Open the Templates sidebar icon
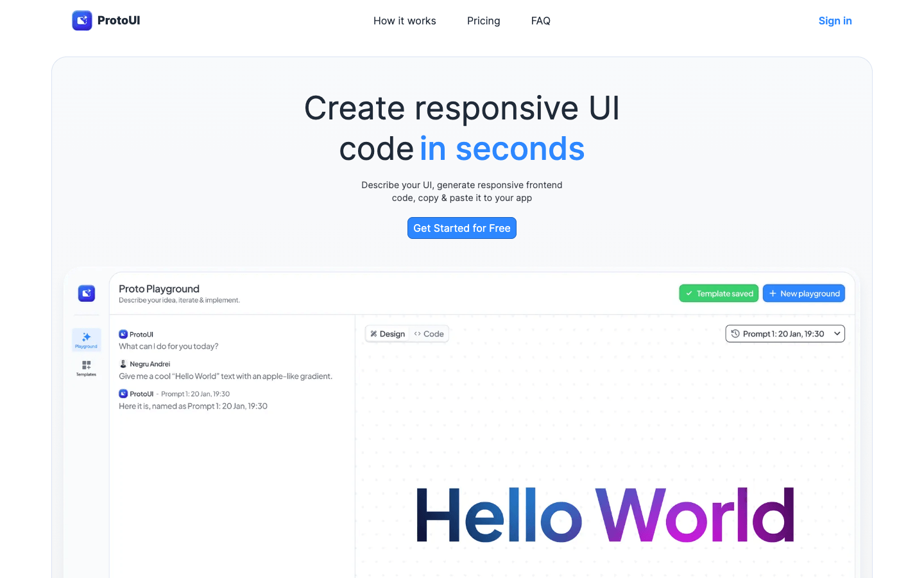Image resolution: width=924 pixels, height=578 pixels. pyautogui.click(x=87, y=368)
